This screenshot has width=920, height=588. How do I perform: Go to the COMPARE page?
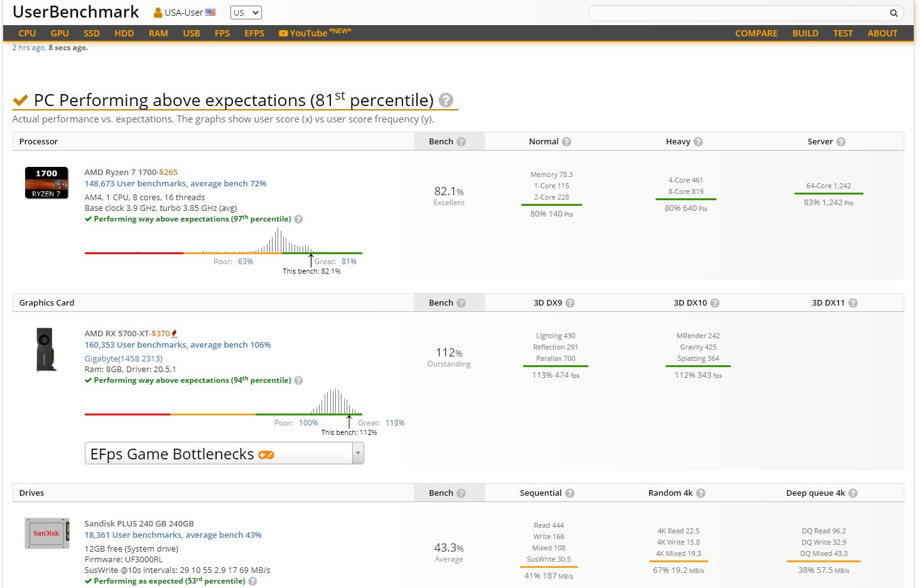click(756, 33)
